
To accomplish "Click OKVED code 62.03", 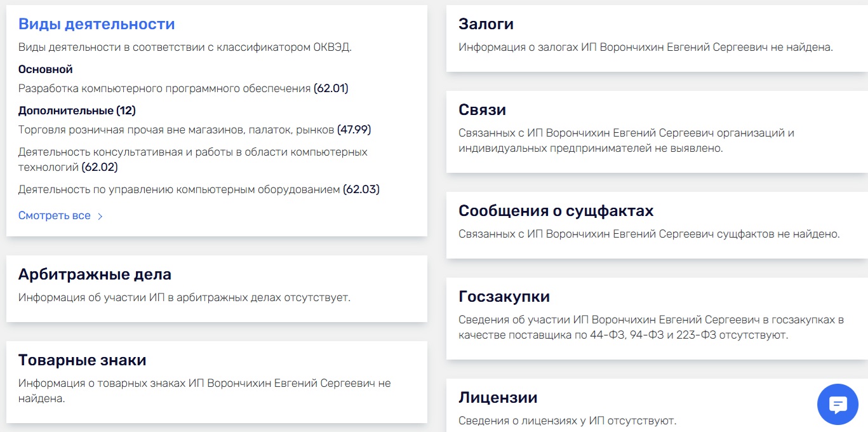I will [361, 189].
